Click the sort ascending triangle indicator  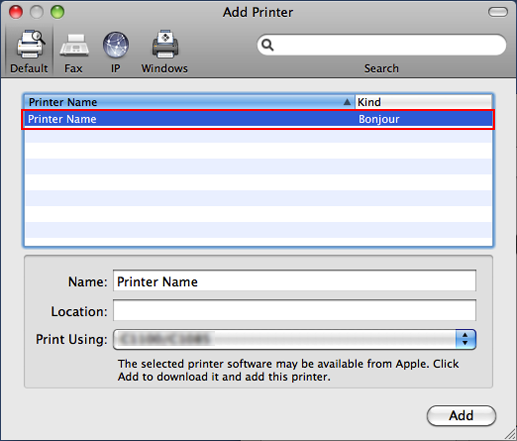coord(347,102)
